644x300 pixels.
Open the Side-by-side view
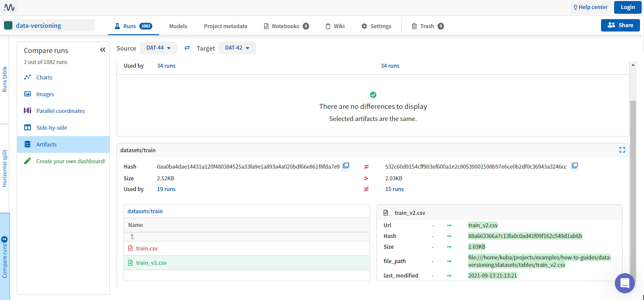click(x=52, y=128)
